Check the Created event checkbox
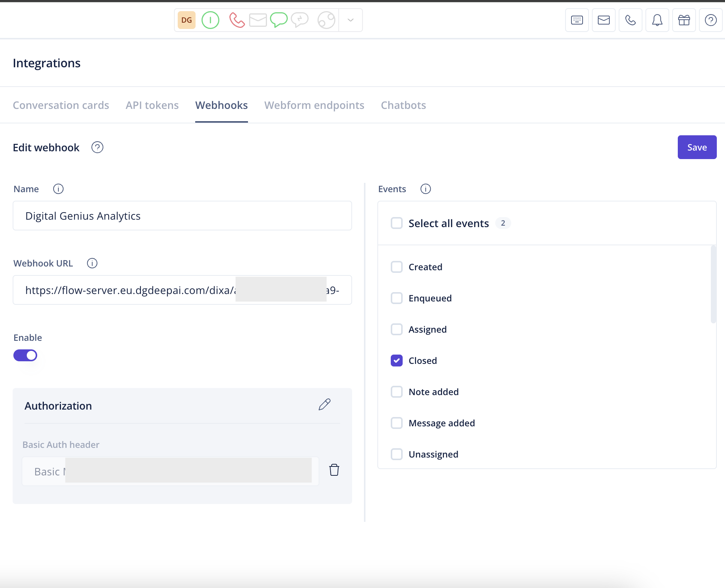 (x=397, y=267)
